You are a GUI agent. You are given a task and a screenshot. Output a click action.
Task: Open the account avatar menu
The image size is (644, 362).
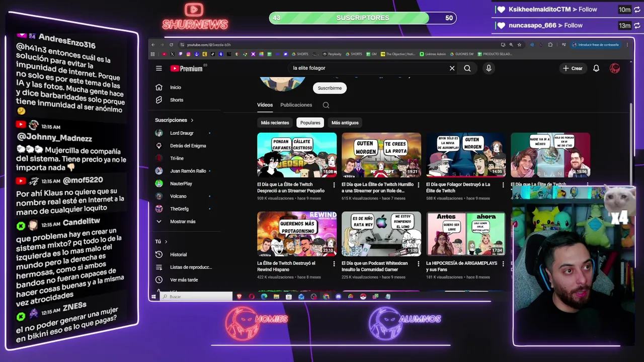click(615, 68)
